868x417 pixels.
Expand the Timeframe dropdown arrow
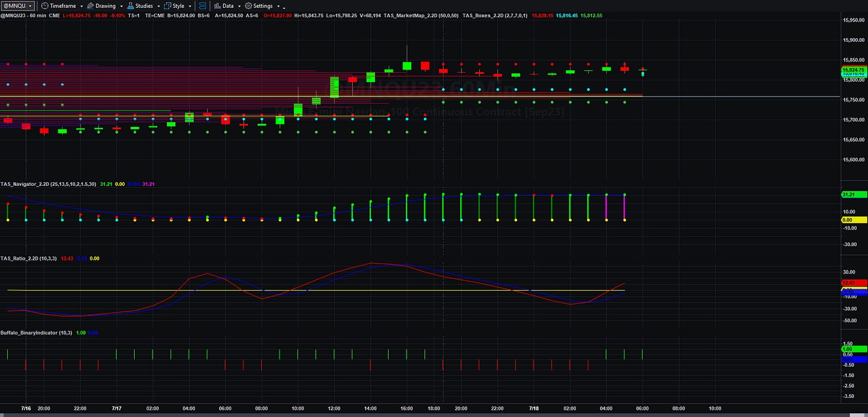pos(82,6)
